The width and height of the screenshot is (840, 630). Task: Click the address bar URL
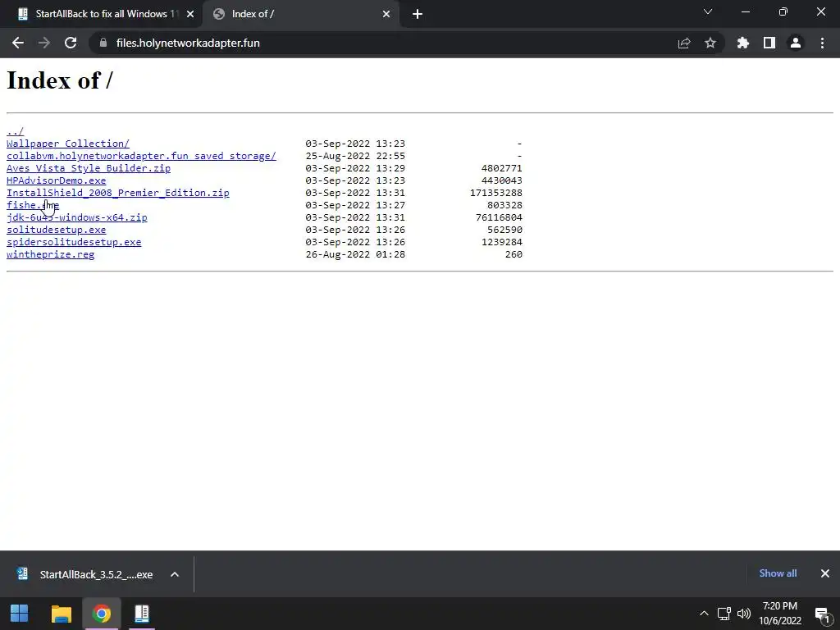coord(188,43)
